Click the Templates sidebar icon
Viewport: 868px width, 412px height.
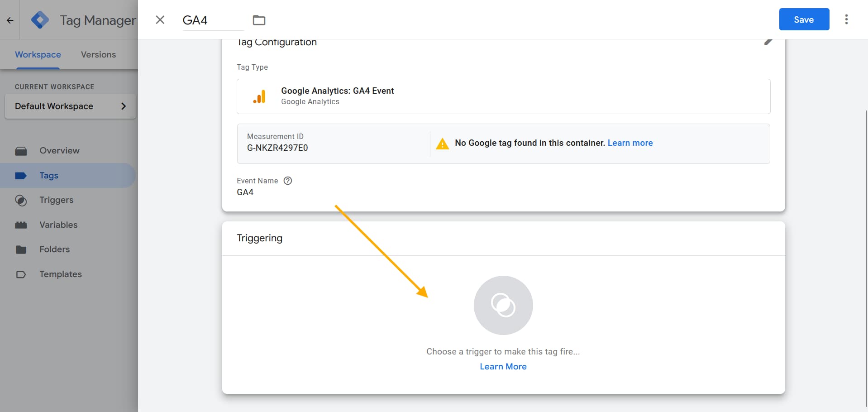point(21,274)
